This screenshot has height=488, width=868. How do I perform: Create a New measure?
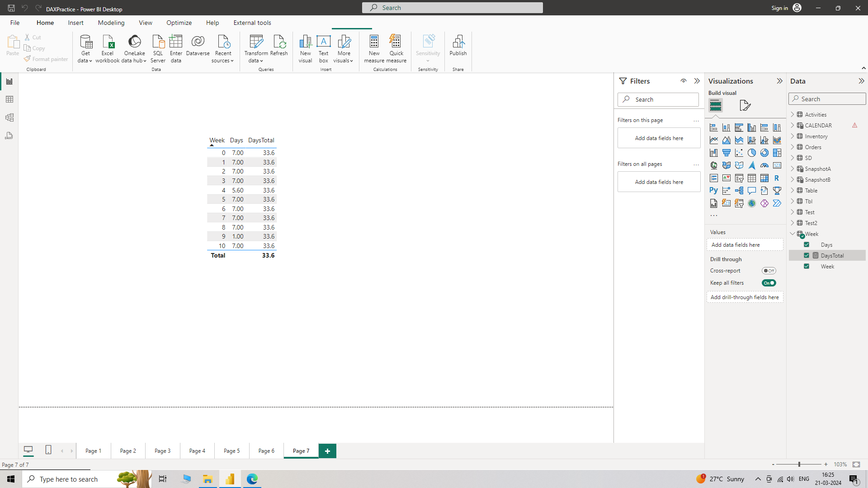tap(374, 49)
